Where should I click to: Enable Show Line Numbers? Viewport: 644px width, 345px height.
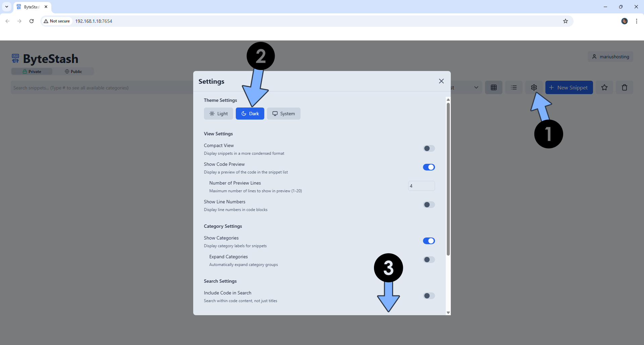click(429, 205)
